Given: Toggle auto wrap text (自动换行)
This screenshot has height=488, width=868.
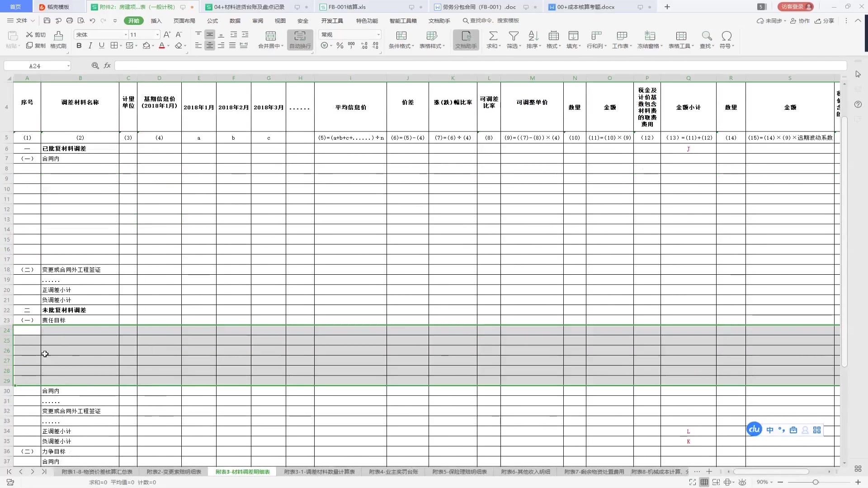Looking at the screenshot, I should click(x=300, y=40).
